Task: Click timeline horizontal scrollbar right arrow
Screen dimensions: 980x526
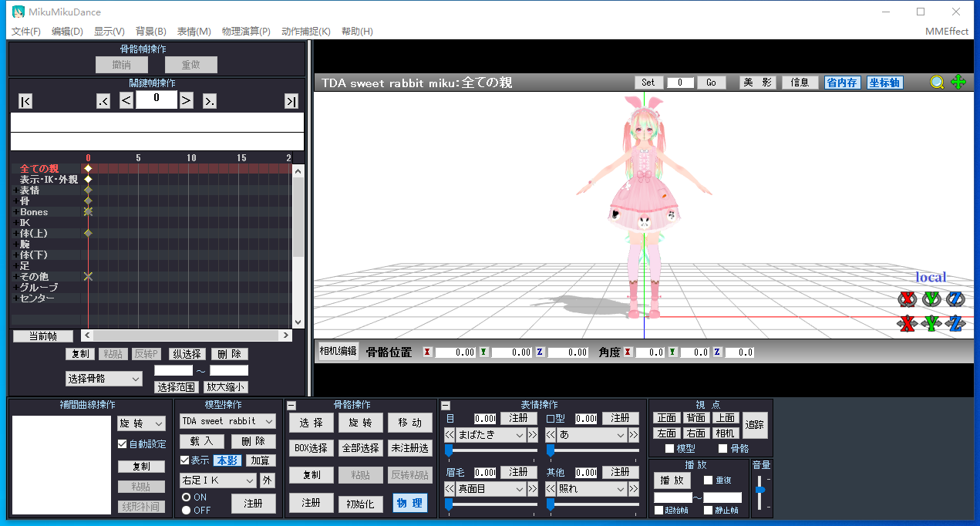Action: pyautogui.click(x=286, y=335)
